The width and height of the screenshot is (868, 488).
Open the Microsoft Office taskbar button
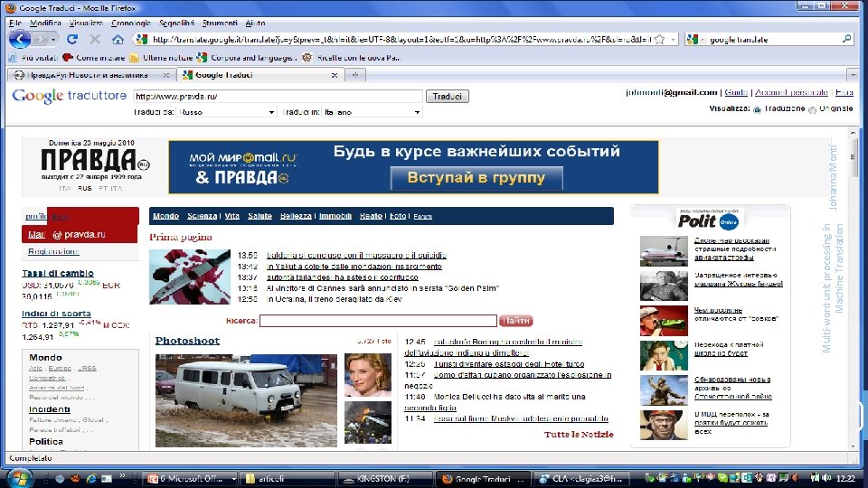(192, 479)
